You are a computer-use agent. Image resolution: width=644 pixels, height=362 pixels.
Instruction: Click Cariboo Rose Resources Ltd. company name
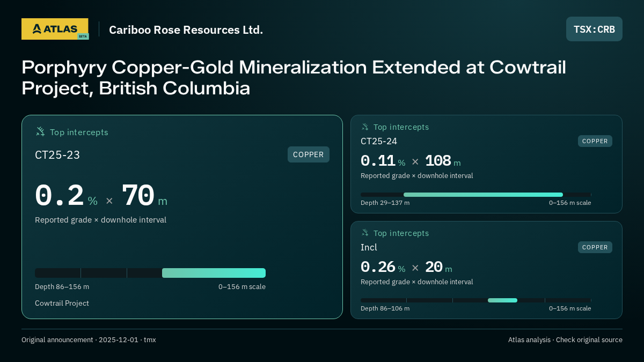(x=186, y=29)
